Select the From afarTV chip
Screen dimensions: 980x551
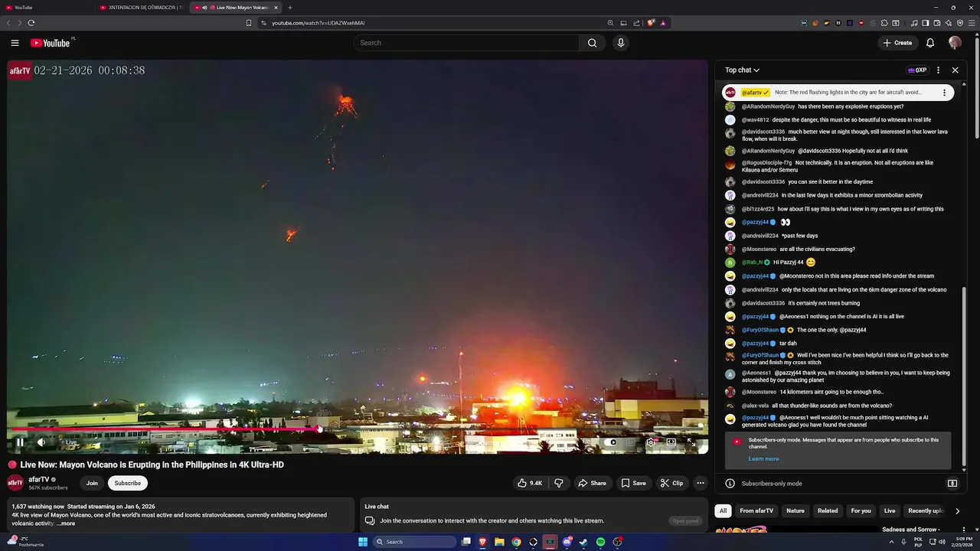click(756, 510)
